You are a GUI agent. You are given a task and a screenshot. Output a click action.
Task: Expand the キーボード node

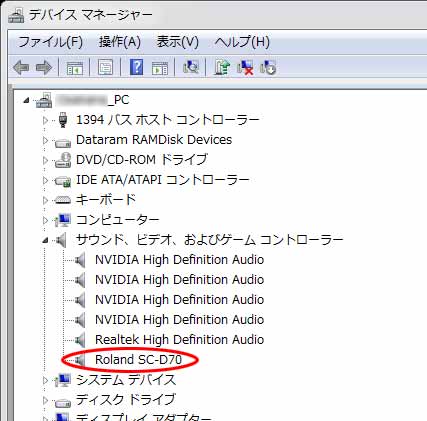pyautogui.click(x=45, y=200)
